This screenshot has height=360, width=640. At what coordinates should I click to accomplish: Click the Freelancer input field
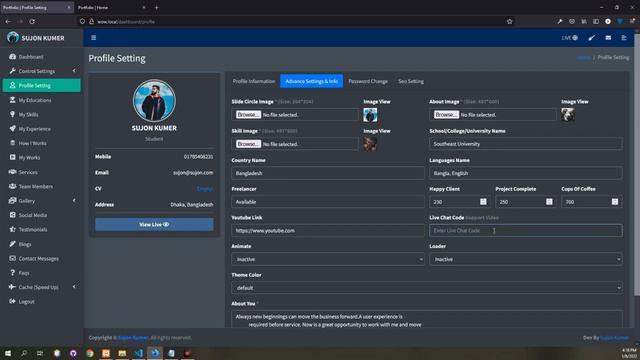coord(328,202)
